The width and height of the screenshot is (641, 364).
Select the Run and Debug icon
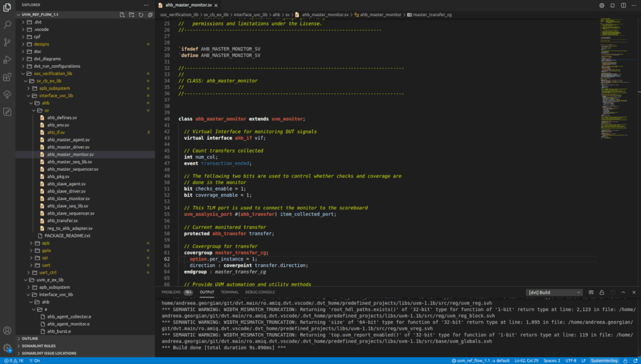tap(7, 59)
